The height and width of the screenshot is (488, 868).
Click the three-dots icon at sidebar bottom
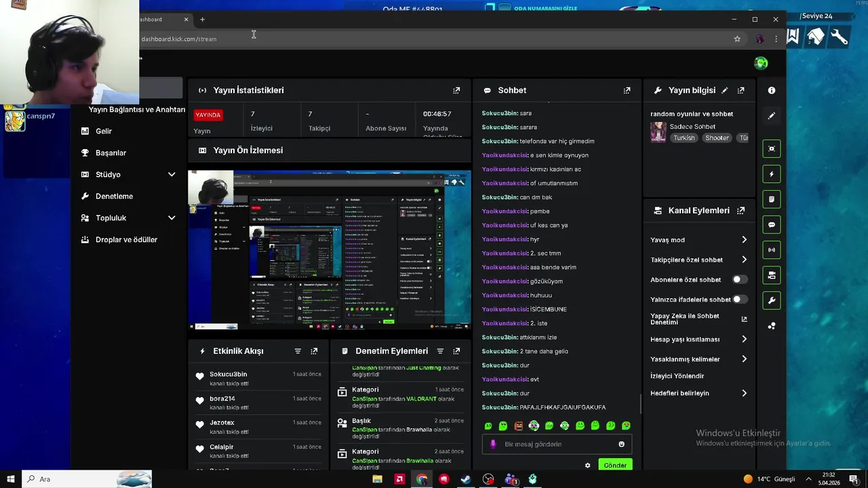tap(771, 326)
